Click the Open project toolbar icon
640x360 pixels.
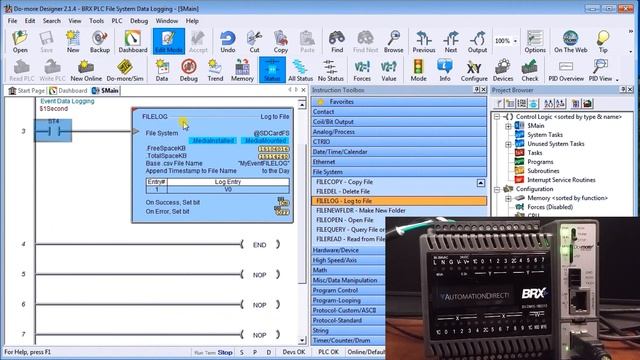click(x=20, y=41)
